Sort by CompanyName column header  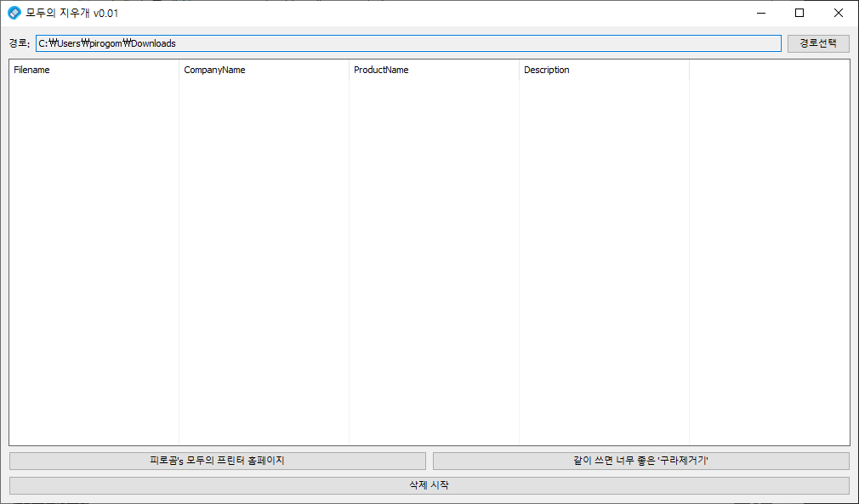point(264,70)
